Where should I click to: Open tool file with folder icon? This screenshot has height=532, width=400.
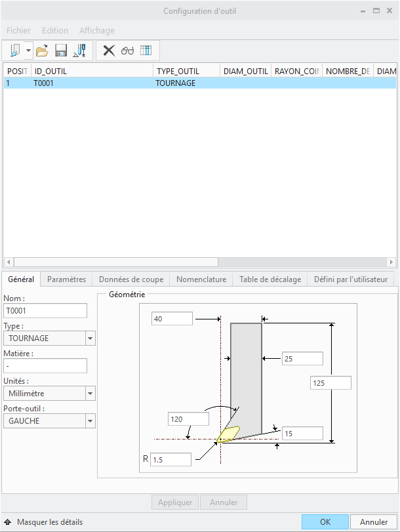[x=43, y=51]
